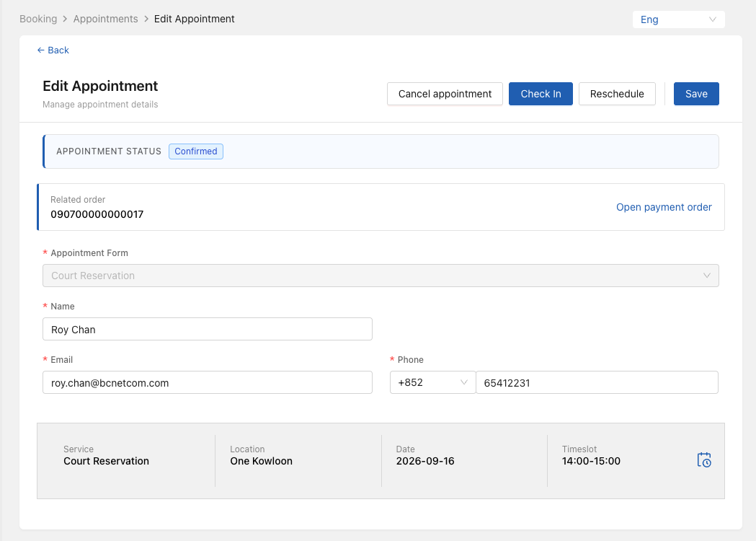Image resolution: width=756 pixels, height=541 pixels.
Task: Go to Booking in breadcrumb
Action: [x=38, y=19]
